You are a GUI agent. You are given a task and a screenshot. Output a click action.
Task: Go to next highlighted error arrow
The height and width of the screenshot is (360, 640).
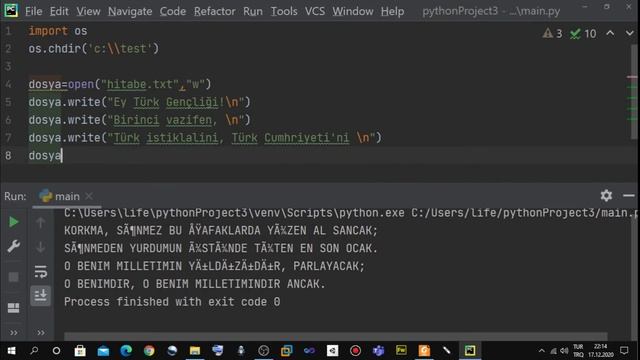[630, 33]
